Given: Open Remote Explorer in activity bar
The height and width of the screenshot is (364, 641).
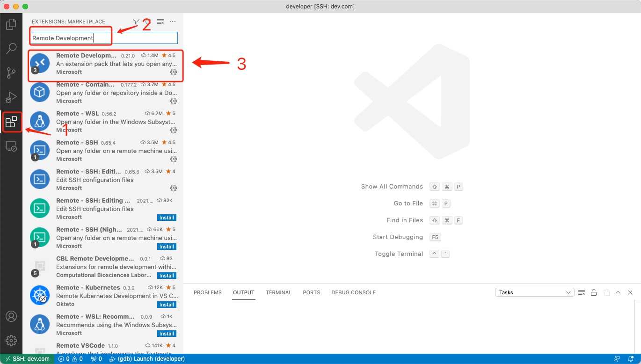Looking at the screenshot, I should 11,146.
